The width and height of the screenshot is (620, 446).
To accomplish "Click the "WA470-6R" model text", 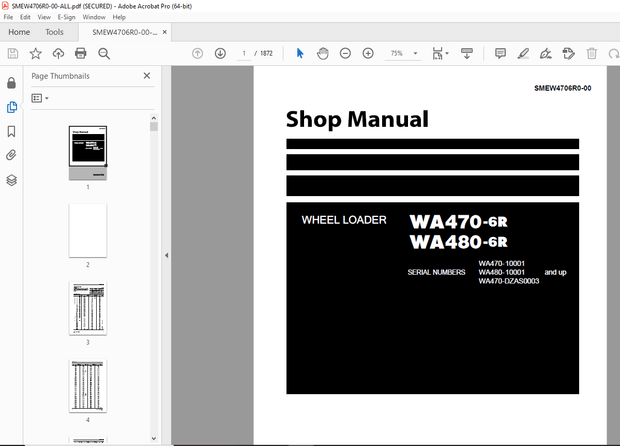I will (x=458, y=221).
